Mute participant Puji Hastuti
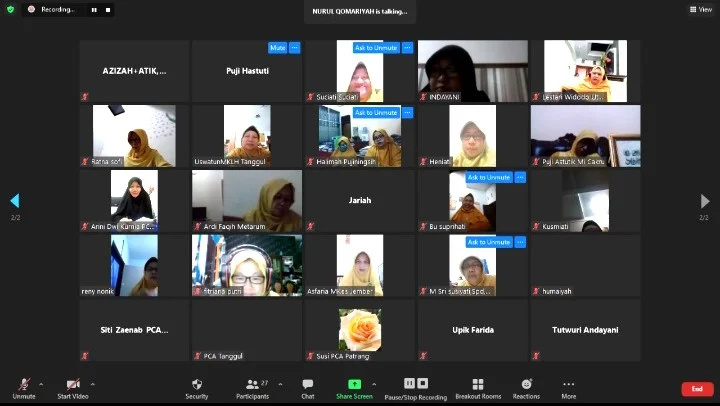The height and width of the screenshot is (406, 720). click(277, 47)
